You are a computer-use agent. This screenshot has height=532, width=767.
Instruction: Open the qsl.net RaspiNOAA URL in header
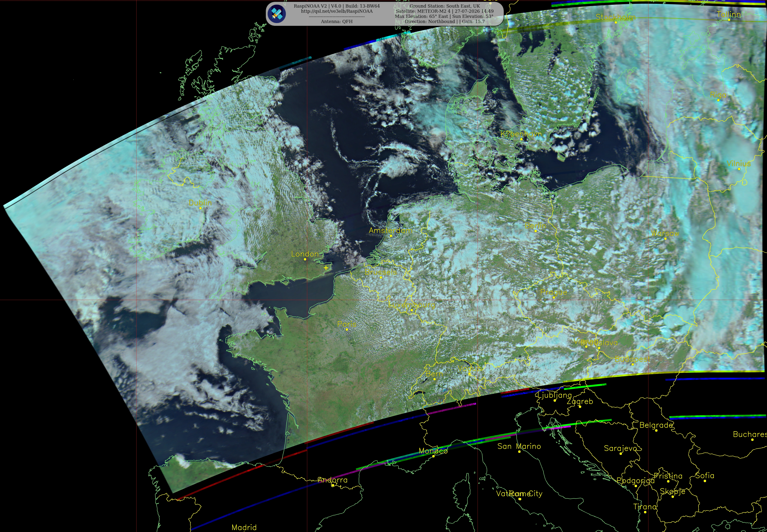[x=337, y=11]
